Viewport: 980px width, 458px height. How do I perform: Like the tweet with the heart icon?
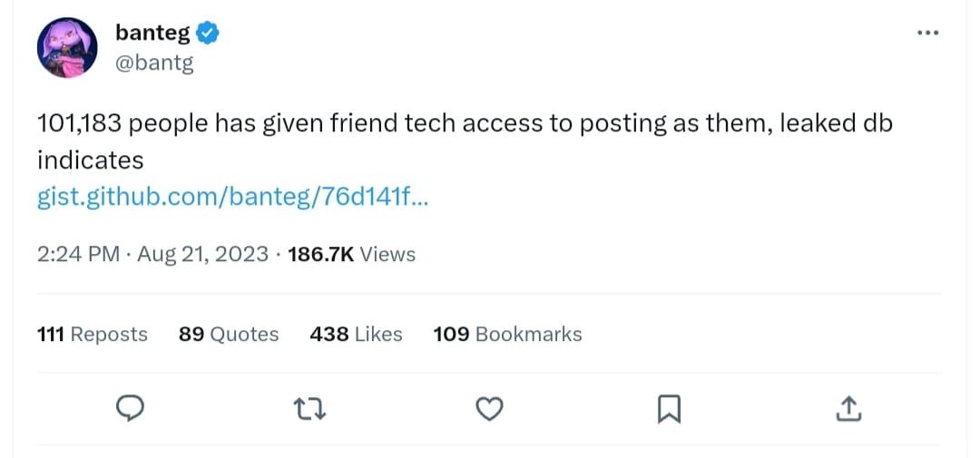pyautogui.click(x=490, y=409)
